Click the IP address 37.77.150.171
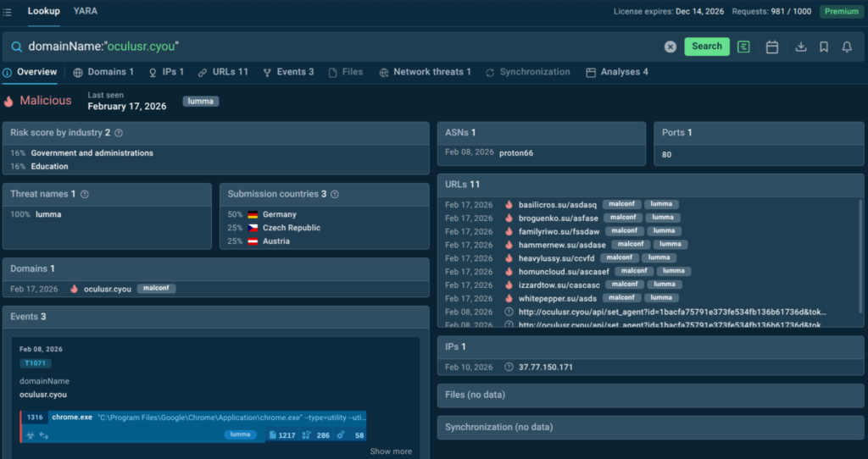The height and width of the screenshot is (459, 868). pyautogui.click(x=545, y=367)
